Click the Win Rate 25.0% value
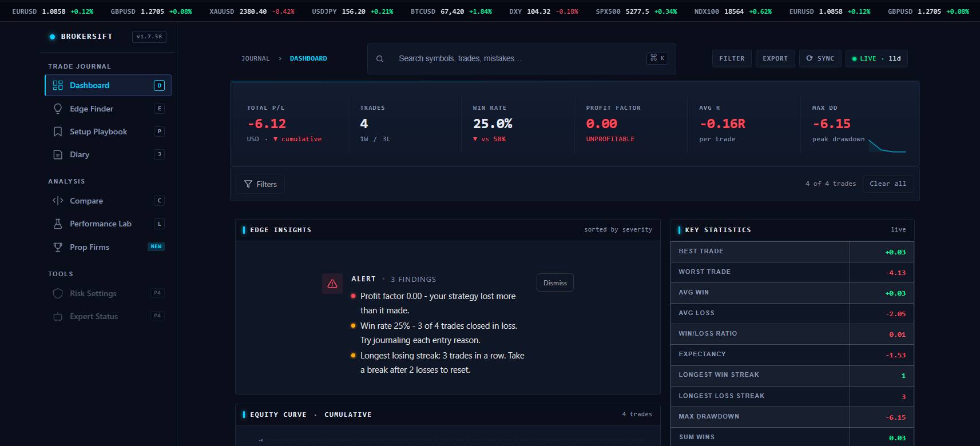980x446 pixels. point(493,124)
